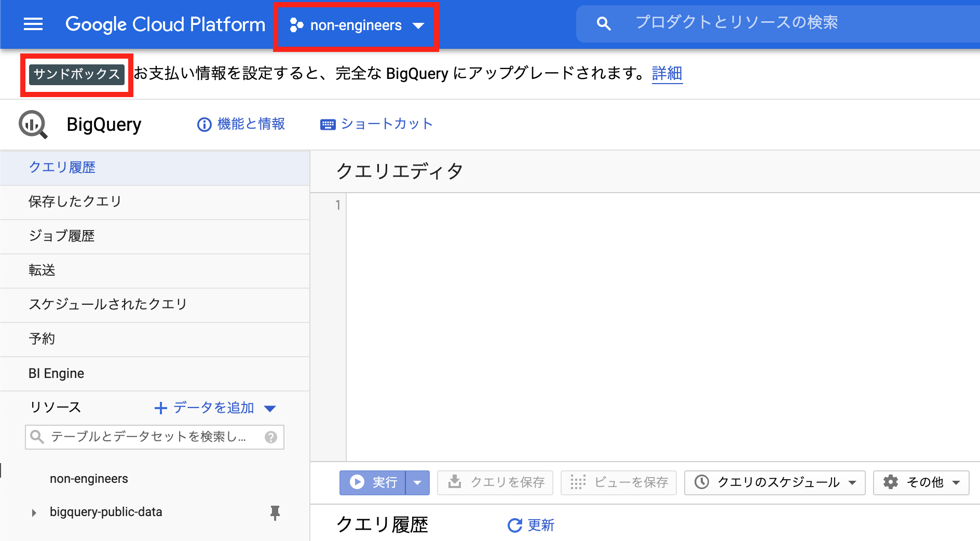Click the refresh arrow icon beside 更新
Image resolution: width=980 pixels, height=541 pixels.
pos(515,525)
